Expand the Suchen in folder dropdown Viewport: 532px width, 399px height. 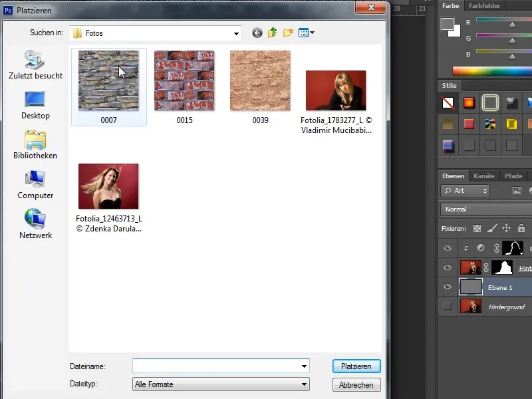click(x=236, y=33)
